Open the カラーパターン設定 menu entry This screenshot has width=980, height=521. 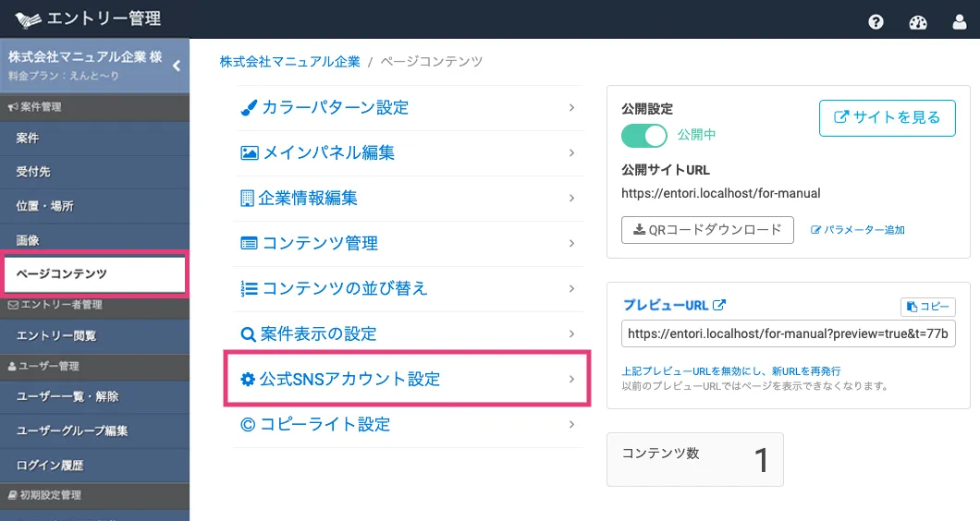pyautogui.click(x=409, y=108)
